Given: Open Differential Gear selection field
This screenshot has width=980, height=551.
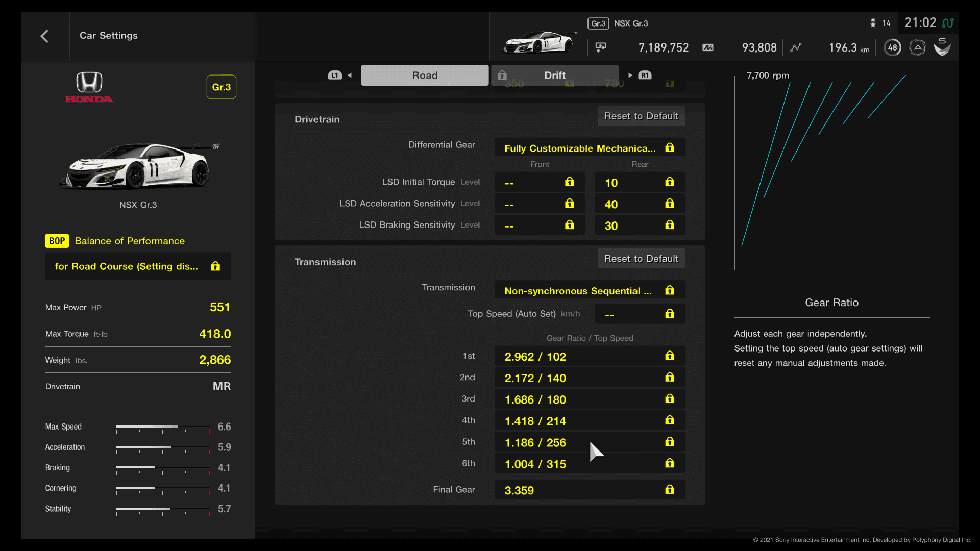Looking at the screenshot, I should [x=590, y=148].
